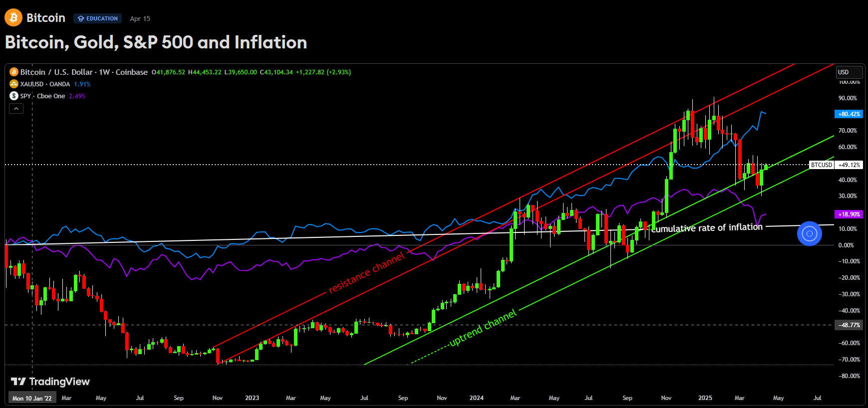Click the purple +18.90% price label

point(849,214)
